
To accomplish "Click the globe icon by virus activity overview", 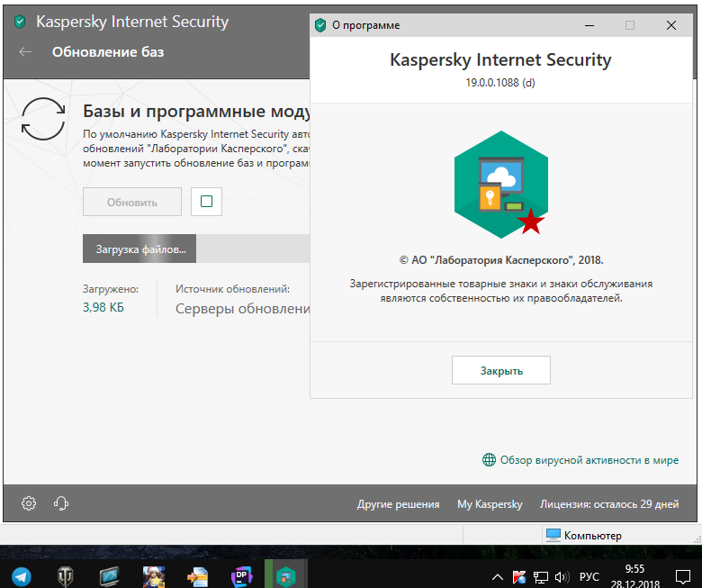I will click(x=489, y=460).
